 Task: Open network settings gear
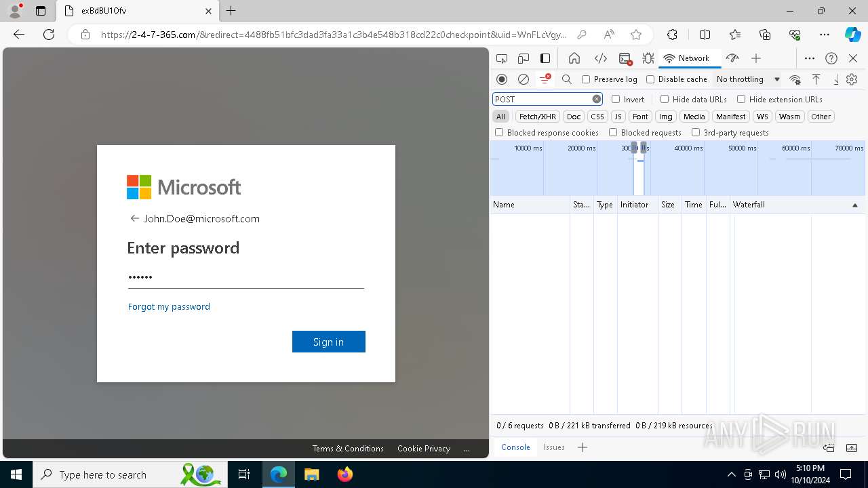[x=852, y=79]
